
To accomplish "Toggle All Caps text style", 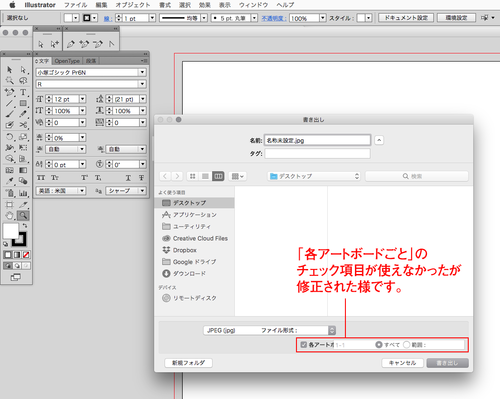I will [x=41, y=178].
